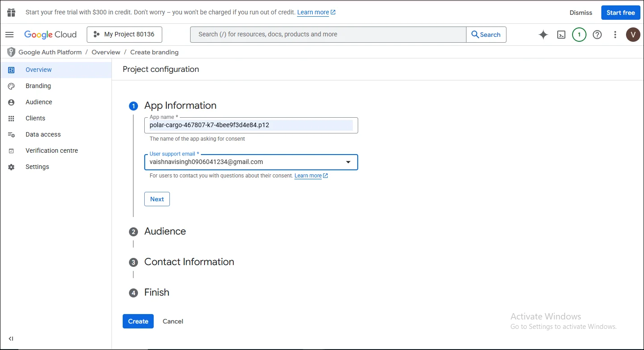Click the gift icon in trial banner
Image resolution: width=644 pixels, height=350 pixels.
(x=11, y=13)
